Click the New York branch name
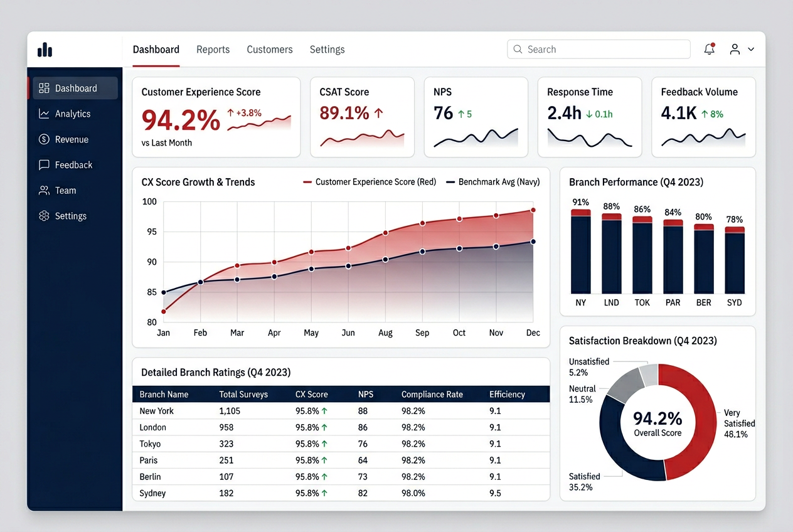Screen dimensions: 793x532 157,411
